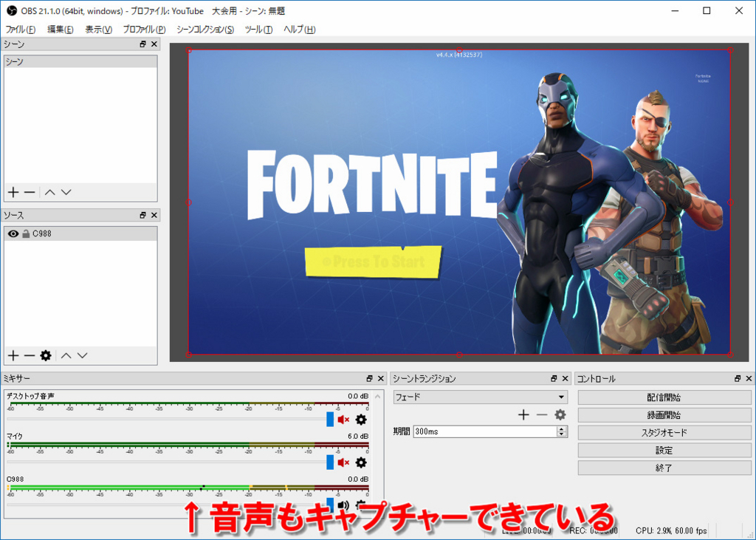
Task: Open C988 source properties via the gear icon
Action: (46, 355)
